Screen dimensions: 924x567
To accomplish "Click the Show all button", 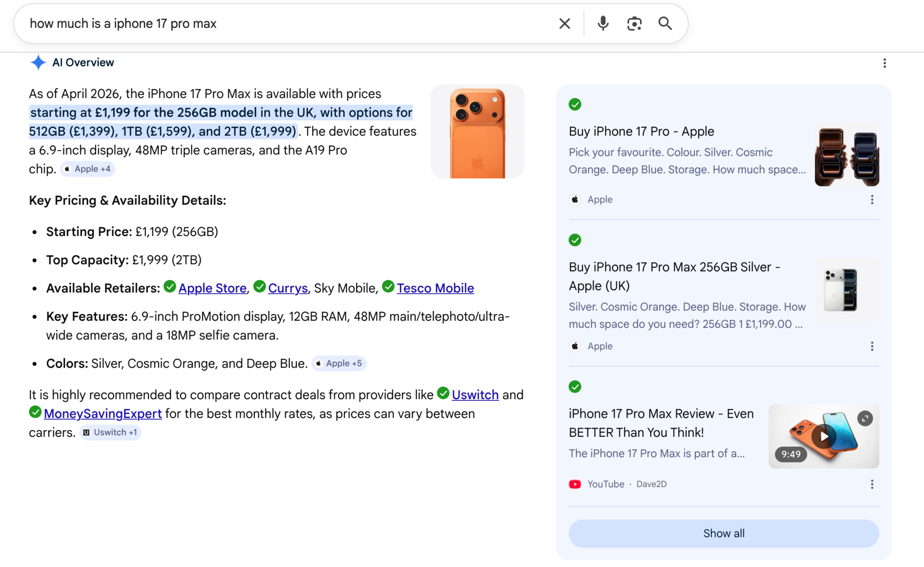I will [x=724, y=534].
